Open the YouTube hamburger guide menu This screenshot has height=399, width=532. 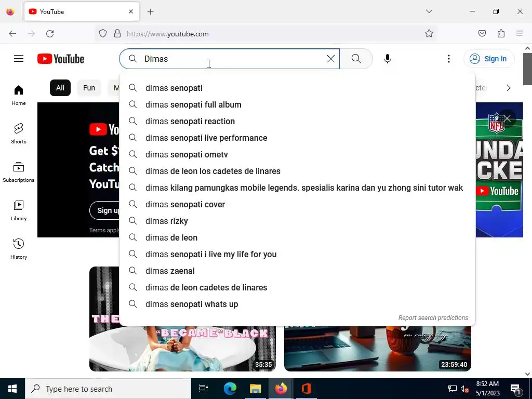(19, 59)
